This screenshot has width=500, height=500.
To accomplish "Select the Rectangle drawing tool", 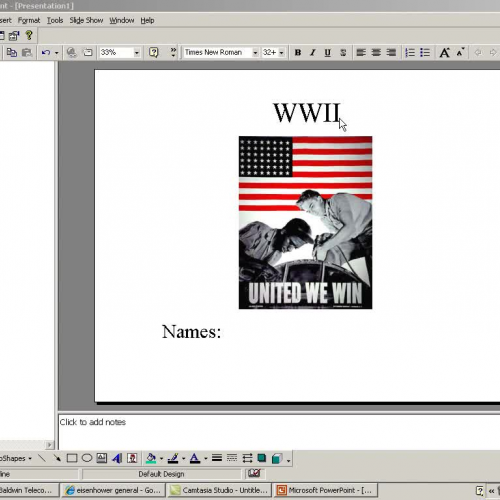I will click(72, 458).
